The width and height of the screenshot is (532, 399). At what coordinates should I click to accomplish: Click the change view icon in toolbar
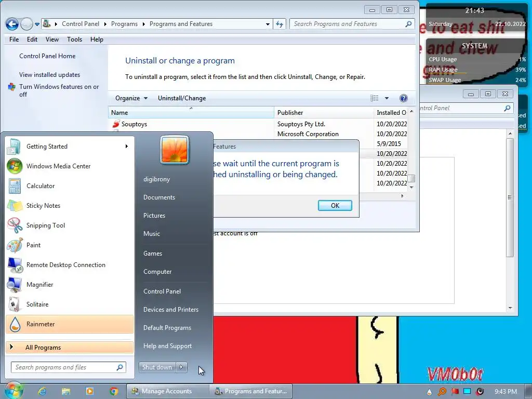click(375, 98)
